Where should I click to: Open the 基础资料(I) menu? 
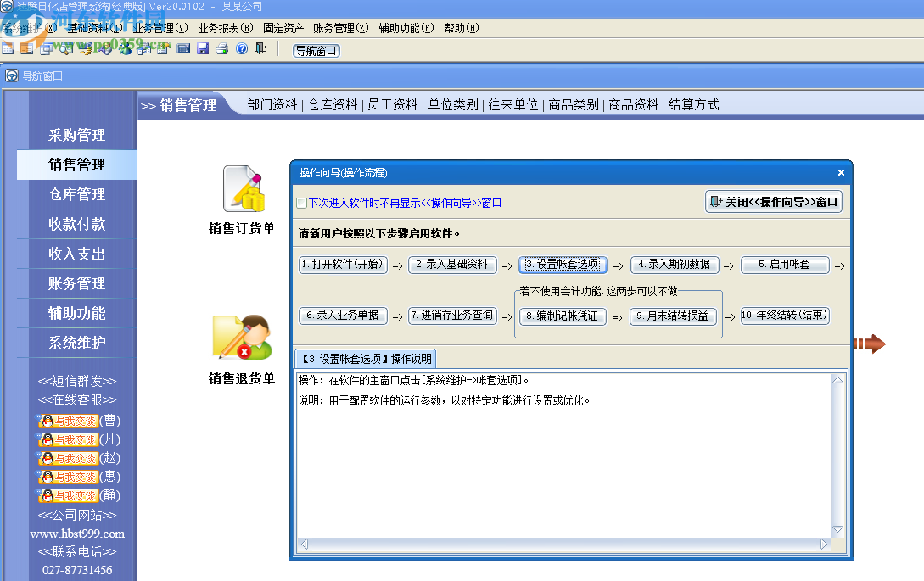[x=94, y=28]
